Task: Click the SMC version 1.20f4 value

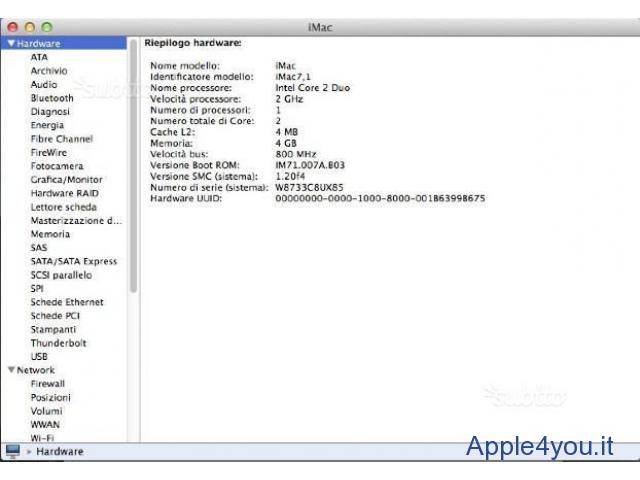Action: point(290,176)
